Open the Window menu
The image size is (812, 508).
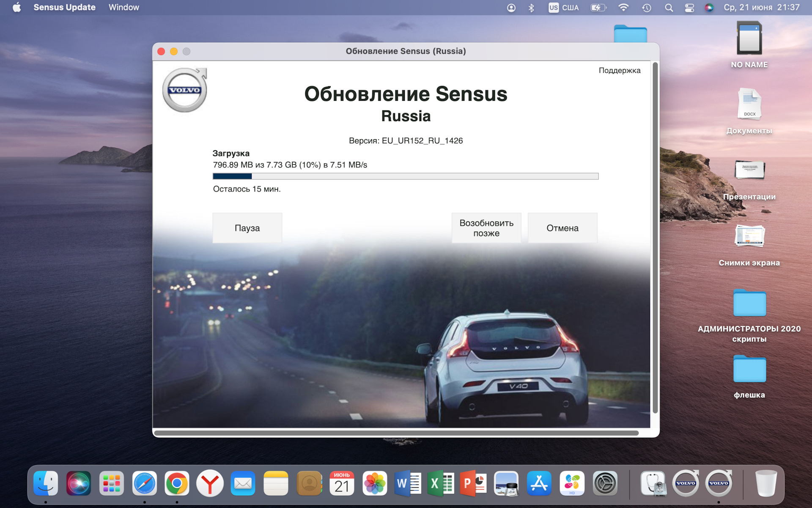point(123,8)
